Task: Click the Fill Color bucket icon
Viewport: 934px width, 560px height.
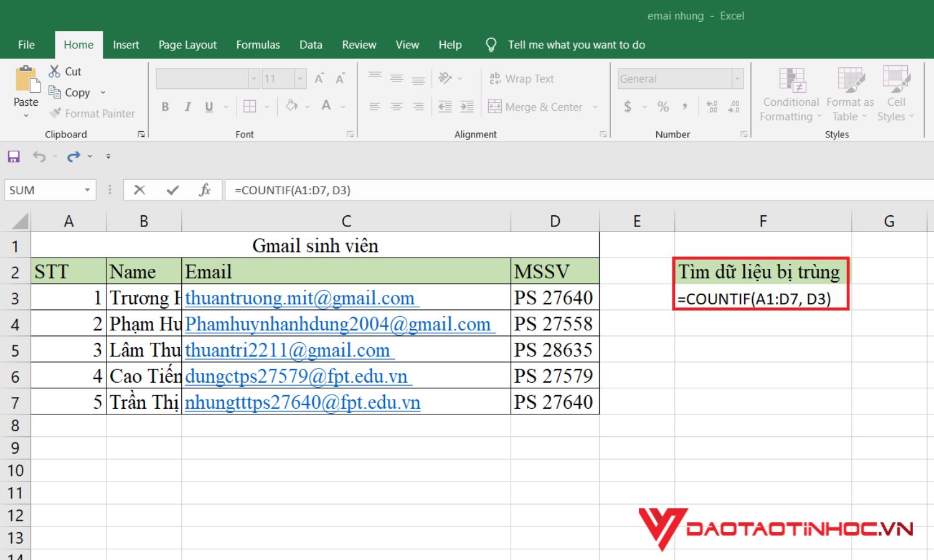Action: [x=291, y=106]
